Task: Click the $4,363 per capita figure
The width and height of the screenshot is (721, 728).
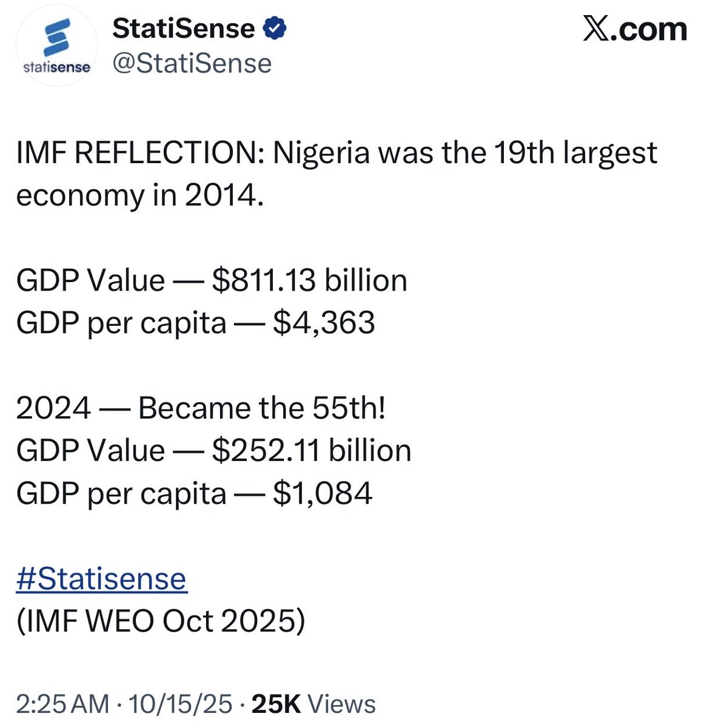Action: click(324, 323)
